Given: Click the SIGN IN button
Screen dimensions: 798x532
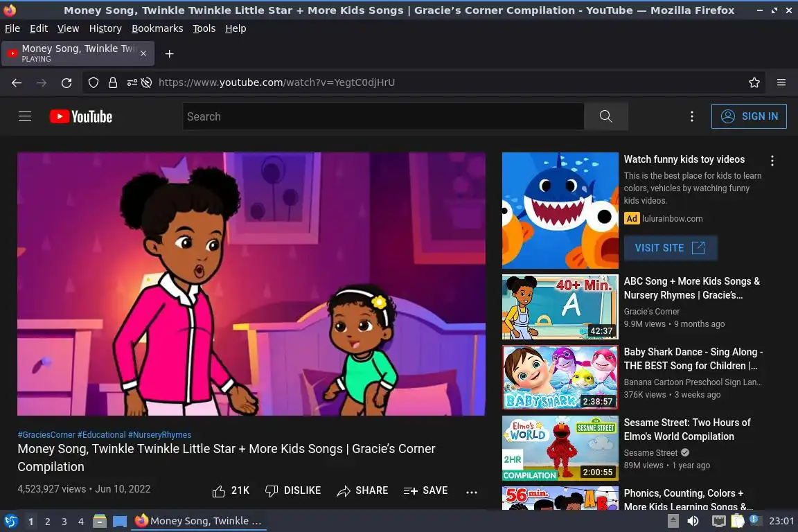Looking at the screenshot, I should [749, 116].
